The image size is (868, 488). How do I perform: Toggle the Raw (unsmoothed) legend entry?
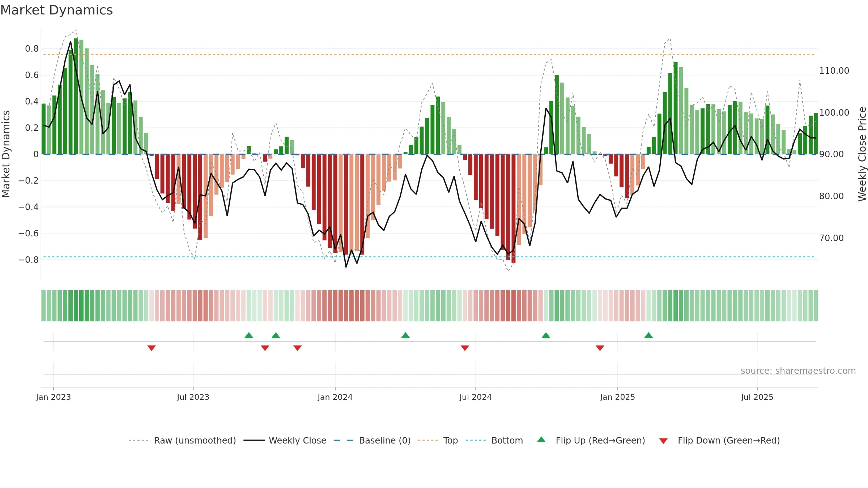(182, 441)
